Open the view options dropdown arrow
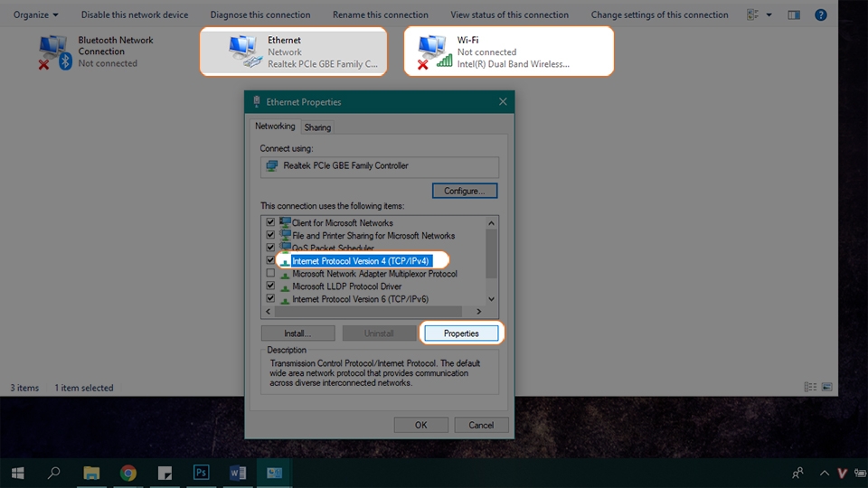This screenshot has height=488, width=868. coord(769,15)
